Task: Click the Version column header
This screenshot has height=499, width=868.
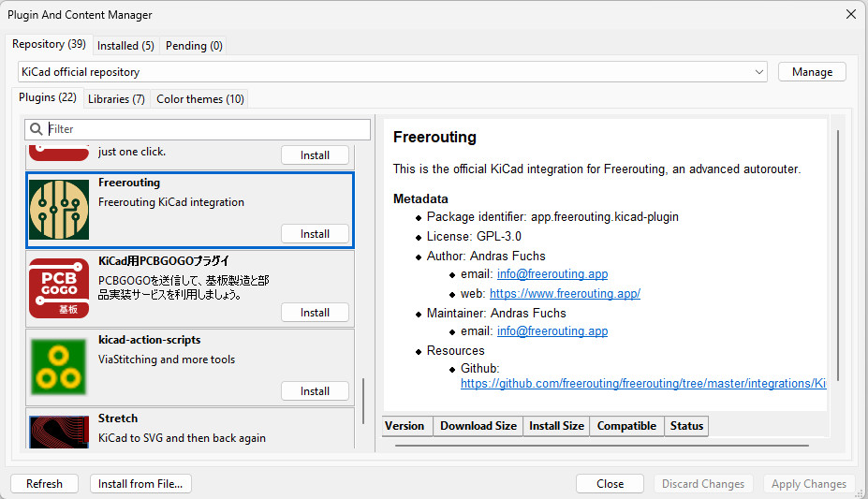Action: pos(407,426)
